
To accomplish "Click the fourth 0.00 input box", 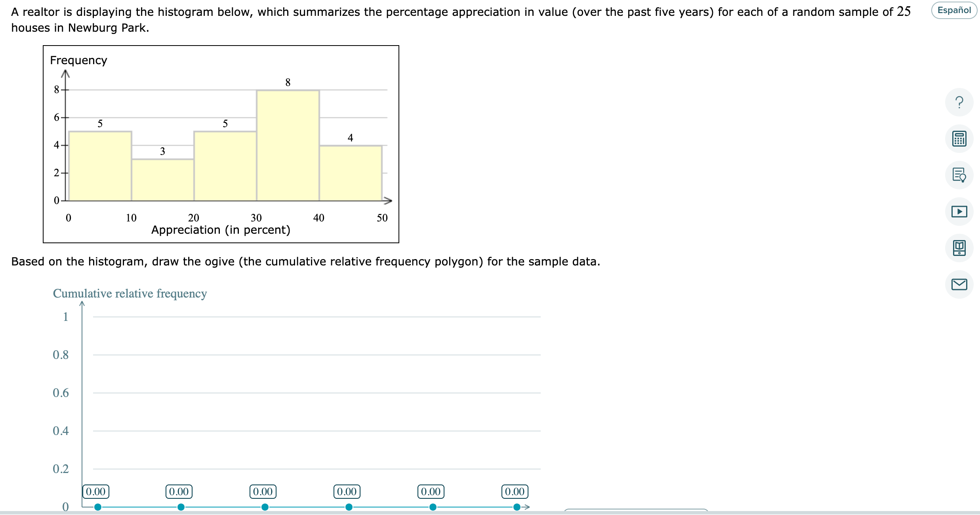I will click(347, 492).
